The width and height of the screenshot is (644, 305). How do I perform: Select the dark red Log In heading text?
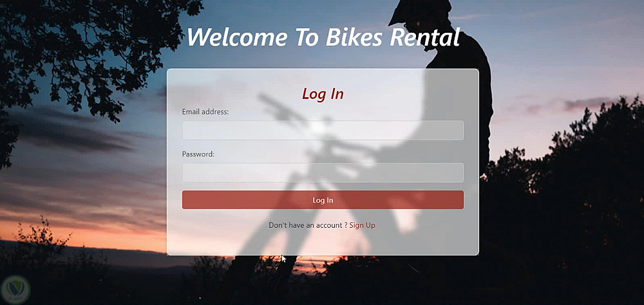[323, 94]
